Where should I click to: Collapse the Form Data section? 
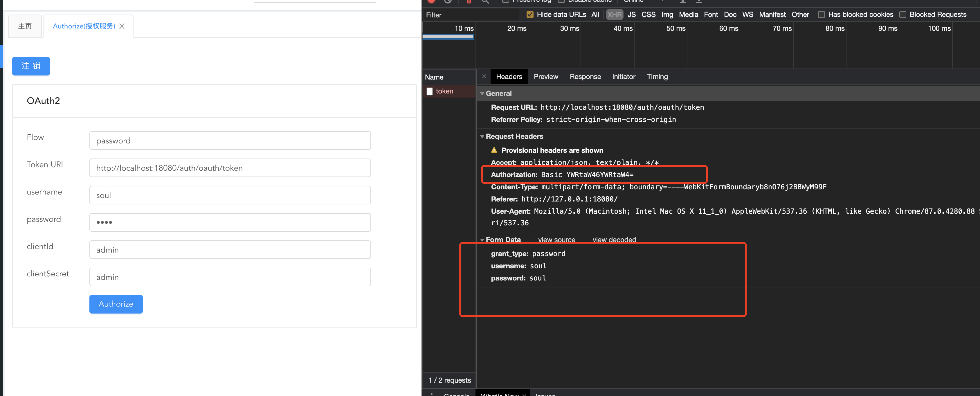pyautogui.click(x=482, y=240)
